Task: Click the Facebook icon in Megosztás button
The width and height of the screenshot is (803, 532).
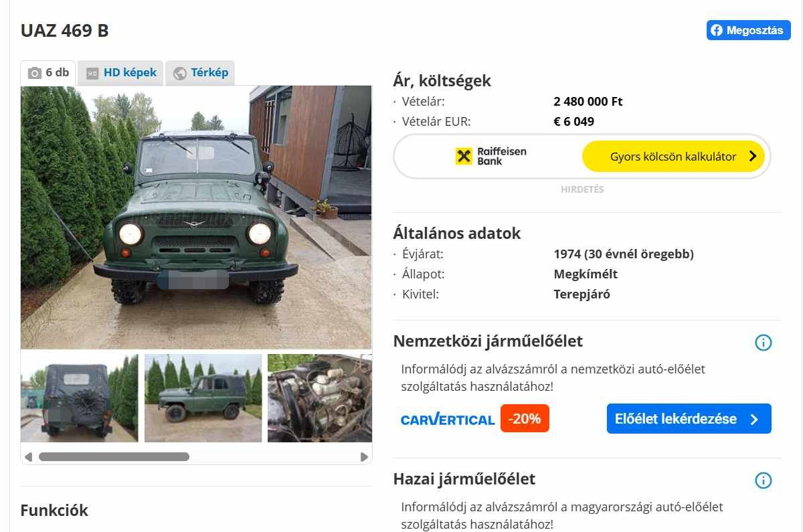Action: tap(717, 30)
